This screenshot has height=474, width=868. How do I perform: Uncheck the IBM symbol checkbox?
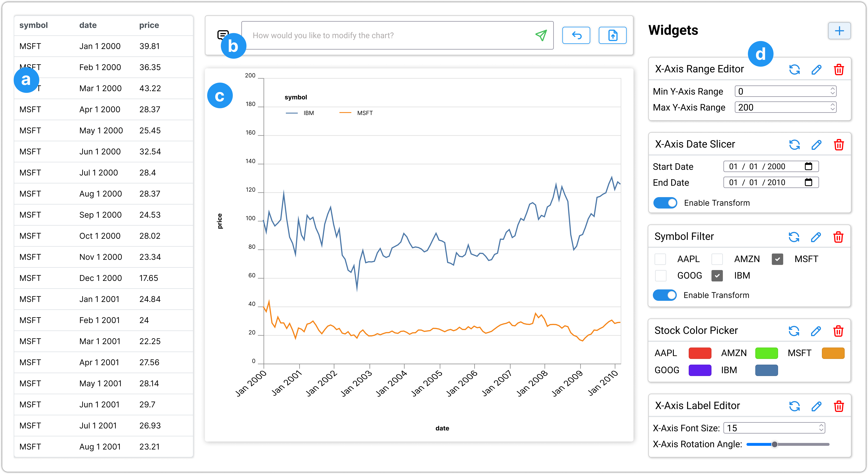[x=717, y=276]
